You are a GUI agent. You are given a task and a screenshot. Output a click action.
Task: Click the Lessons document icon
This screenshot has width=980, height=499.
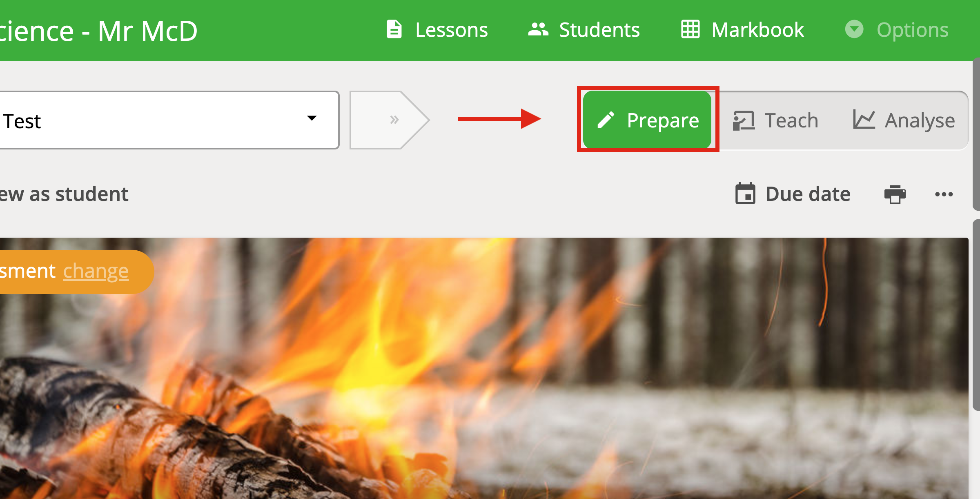tap(394, 29)
